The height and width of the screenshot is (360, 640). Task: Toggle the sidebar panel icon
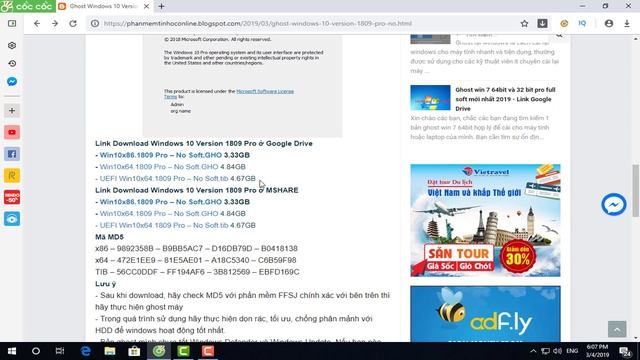(x=12, y=24)
